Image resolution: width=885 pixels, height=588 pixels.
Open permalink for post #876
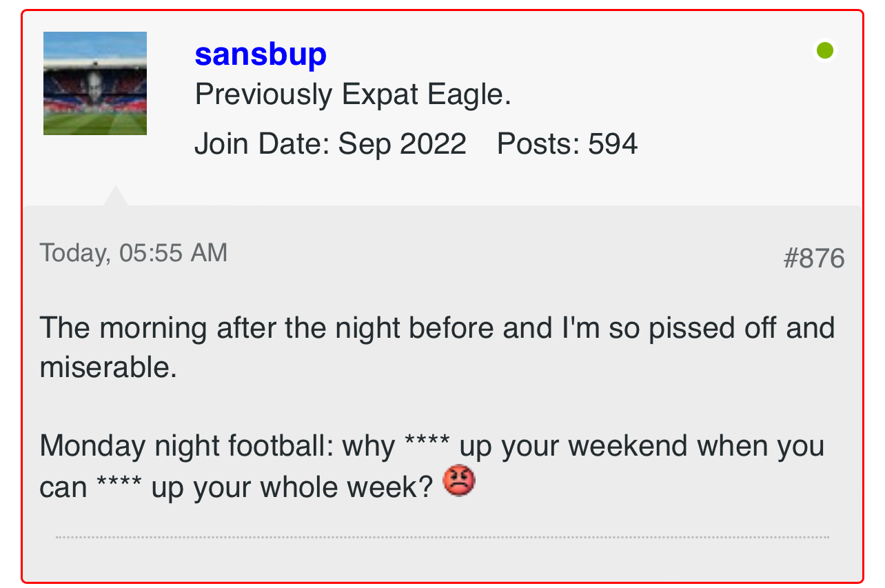click(814, 258)
